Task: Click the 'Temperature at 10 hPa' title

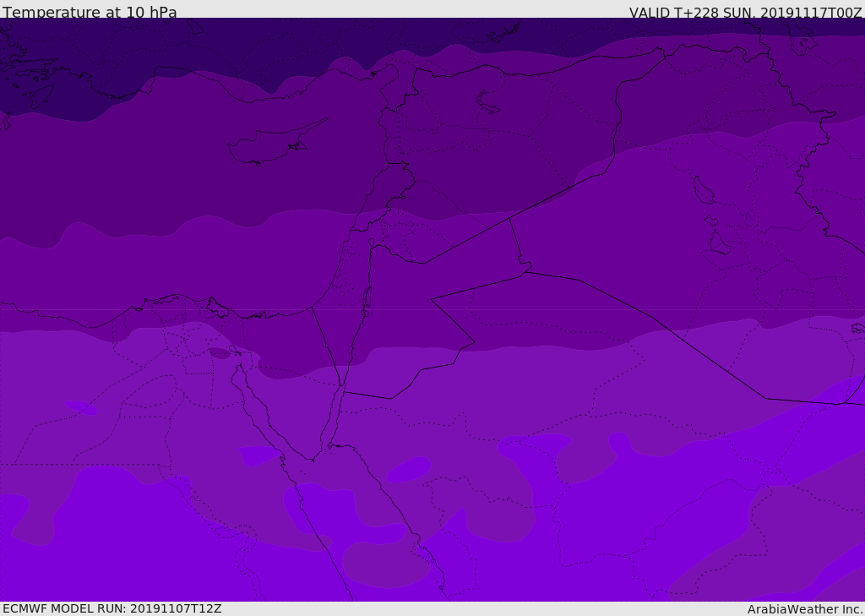Action: 90,12
